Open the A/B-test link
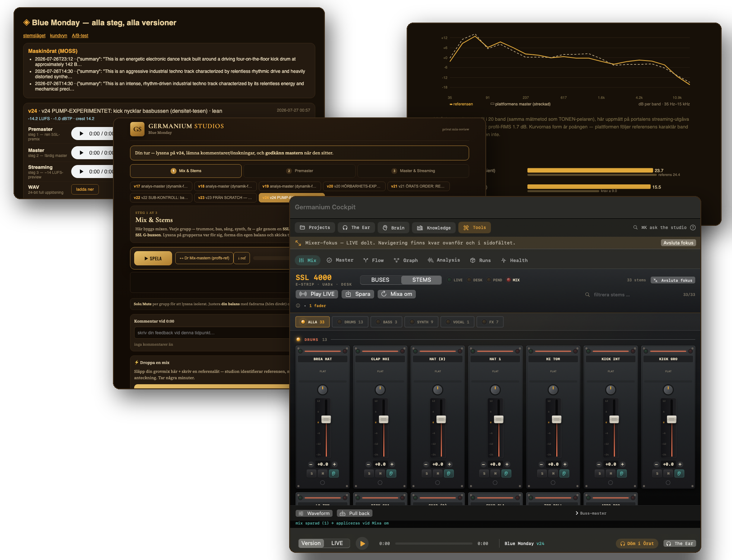 tap(80, 36)
